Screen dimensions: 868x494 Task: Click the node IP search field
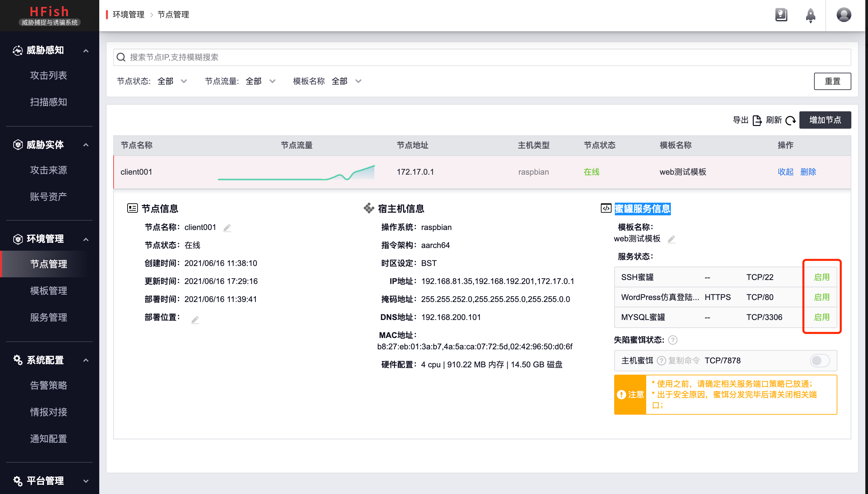point(482,57)
